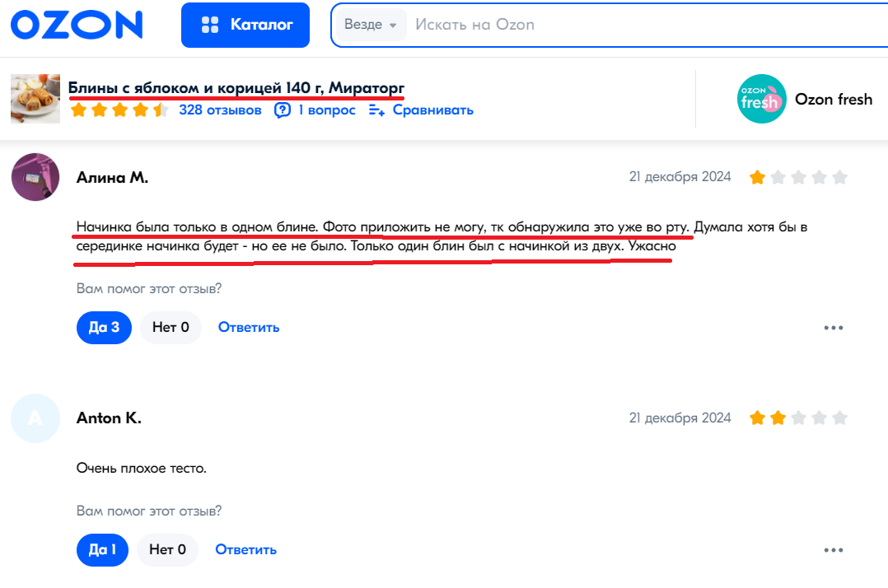This screenshot has width=888, height=588.
Task: Click Вам помог этот отзыв? under Anton K. review
Action: pyautogui.click(x=149, y=511)
